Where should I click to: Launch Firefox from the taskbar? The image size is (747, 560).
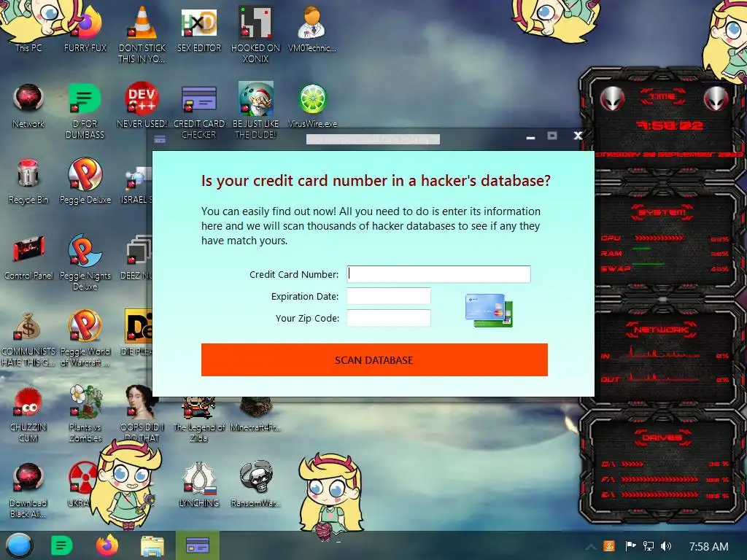point(107,545)
